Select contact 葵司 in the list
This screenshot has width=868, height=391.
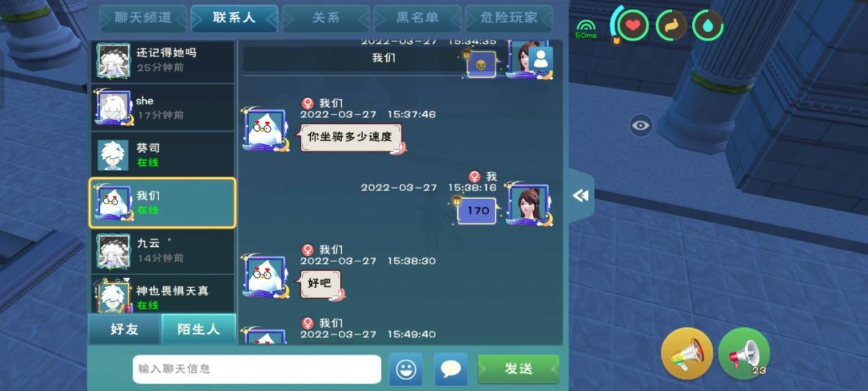click(x=162, y=155)
